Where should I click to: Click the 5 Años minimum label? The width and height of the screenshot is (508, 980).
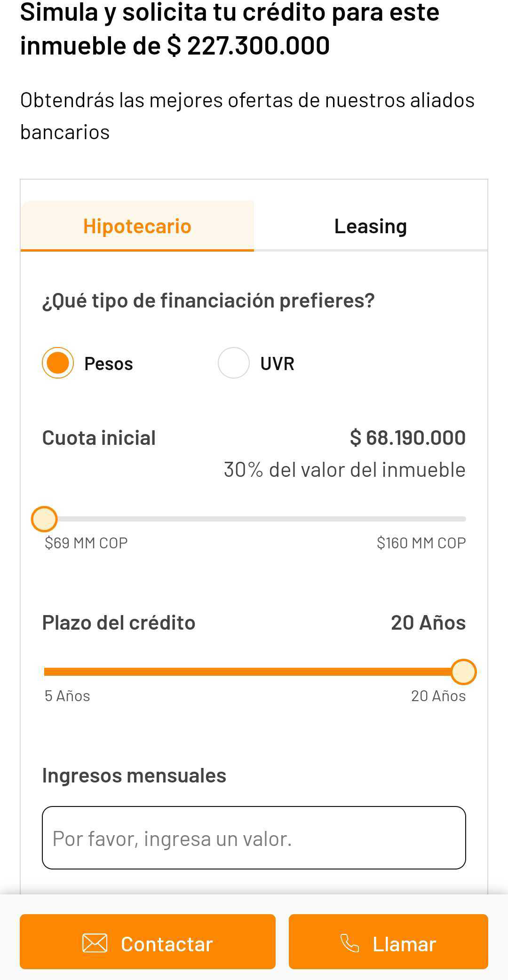(67, 696)
